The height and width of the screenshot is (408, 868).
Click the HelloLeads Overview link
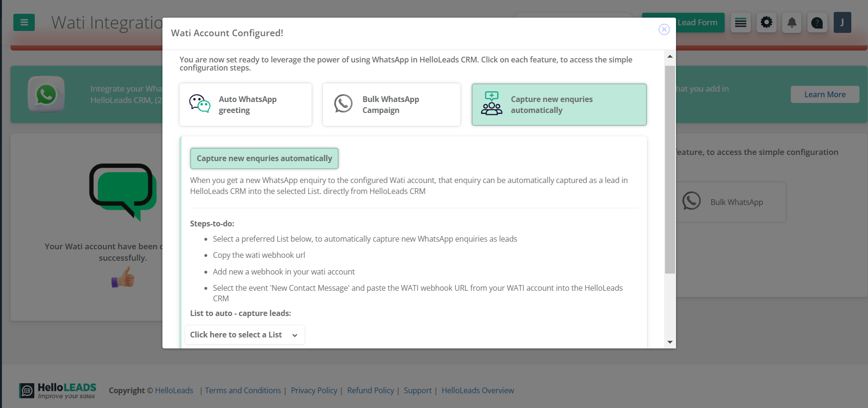click(477, 390)
